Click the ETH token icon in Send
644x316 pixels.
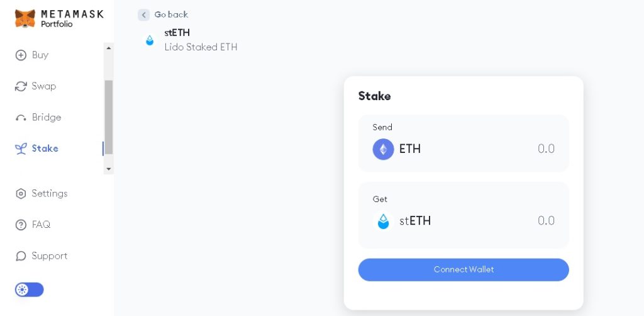coord(383,149)
